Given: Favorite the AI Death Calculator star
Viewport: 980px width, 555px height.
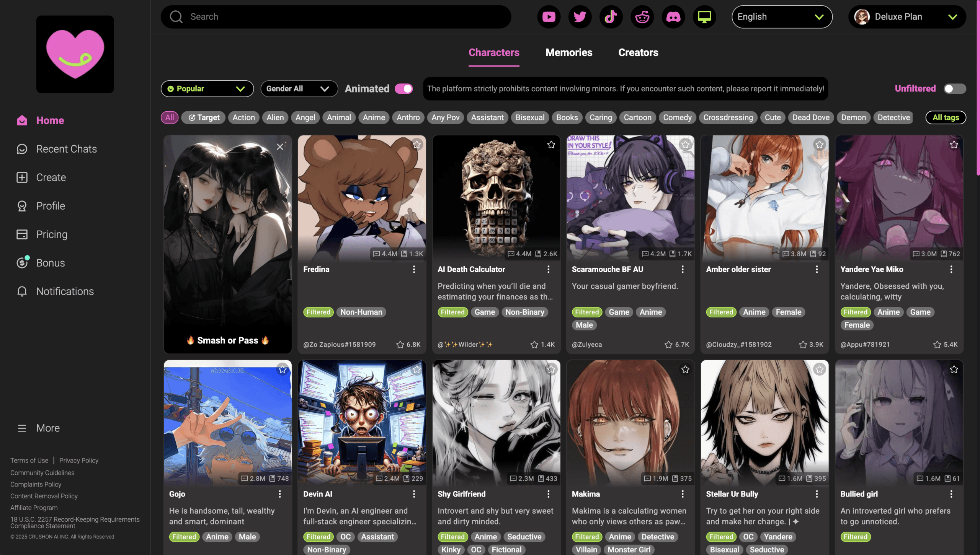Looking at the screenshot, I should (551, 145).
